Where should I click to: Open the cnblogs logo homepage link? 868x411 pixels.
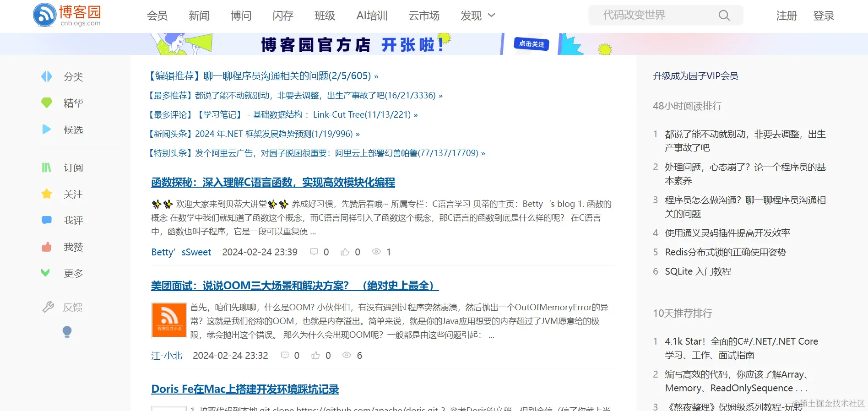coord(67,15)
